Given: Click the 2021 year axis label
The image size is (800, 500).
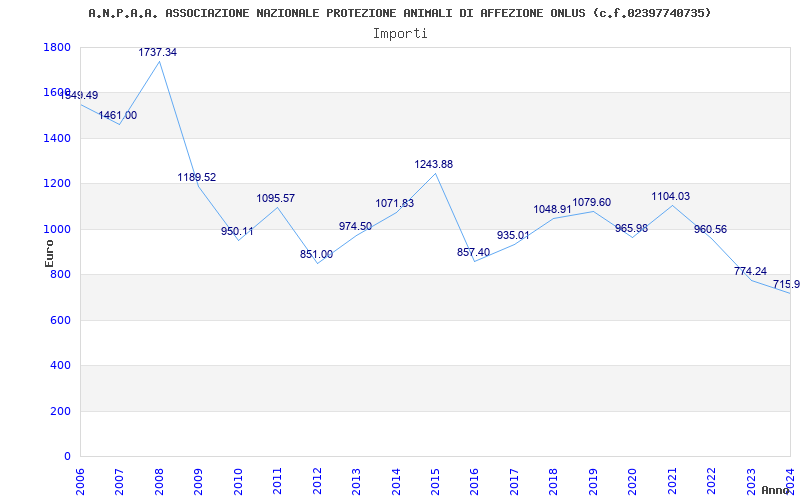Looking at the screenshot, I should (x=672, y=481).
